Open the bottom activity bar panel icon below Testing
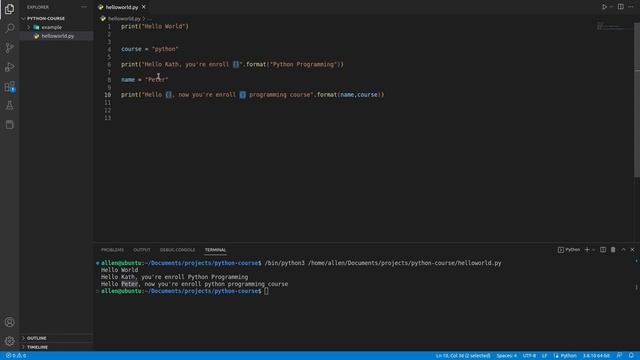The image size is (640, 360). pos(9,124)
